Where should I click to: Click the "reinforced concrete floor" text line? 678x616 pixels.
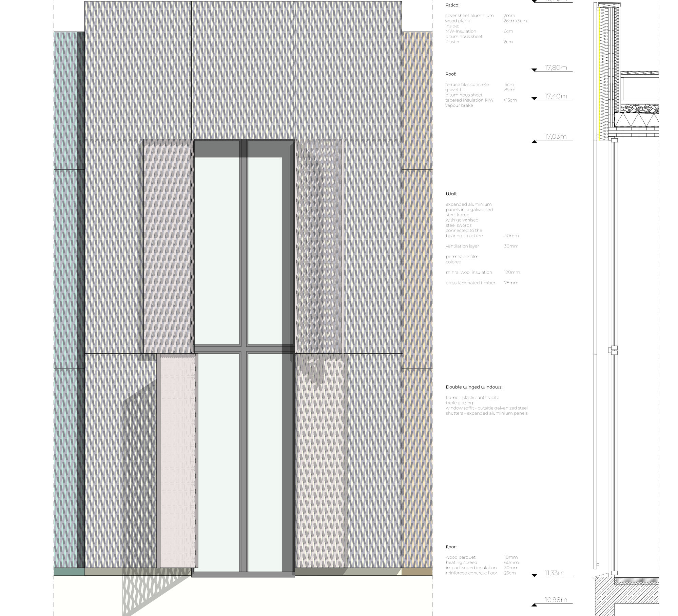[471, 573]
